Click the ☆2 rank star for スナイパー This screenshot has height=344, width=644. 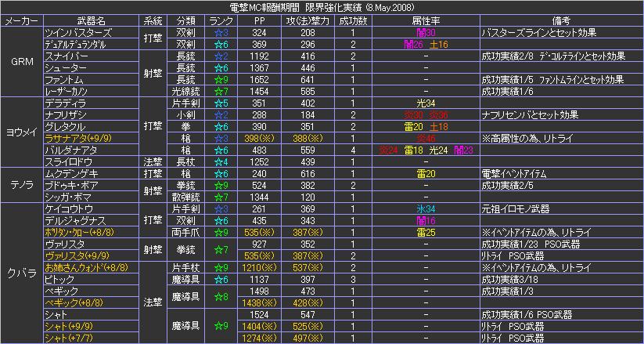coord(221,56)
